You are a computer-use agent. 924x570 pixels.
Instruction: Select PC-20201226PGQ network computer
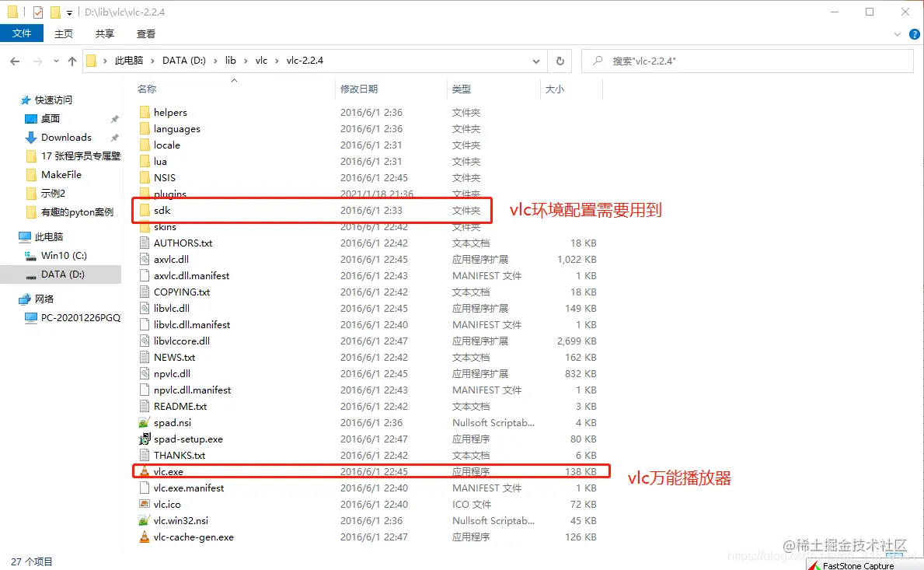(x=81, y=318)
